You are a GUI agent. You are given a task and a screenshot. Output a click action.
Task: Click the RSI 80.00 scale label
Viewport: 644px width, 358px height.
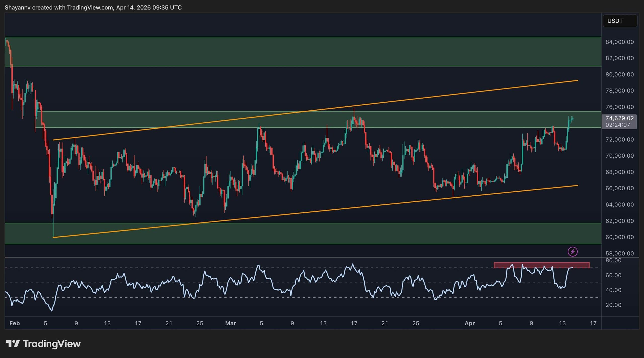(613, 261)
